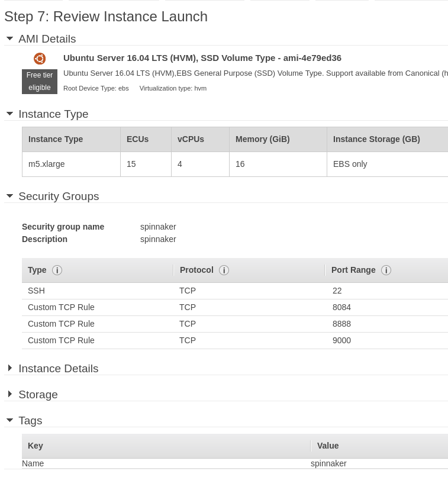Screen dimensions: 448x477
Task: Click the AMI description text line
Action: coord(256,73)
